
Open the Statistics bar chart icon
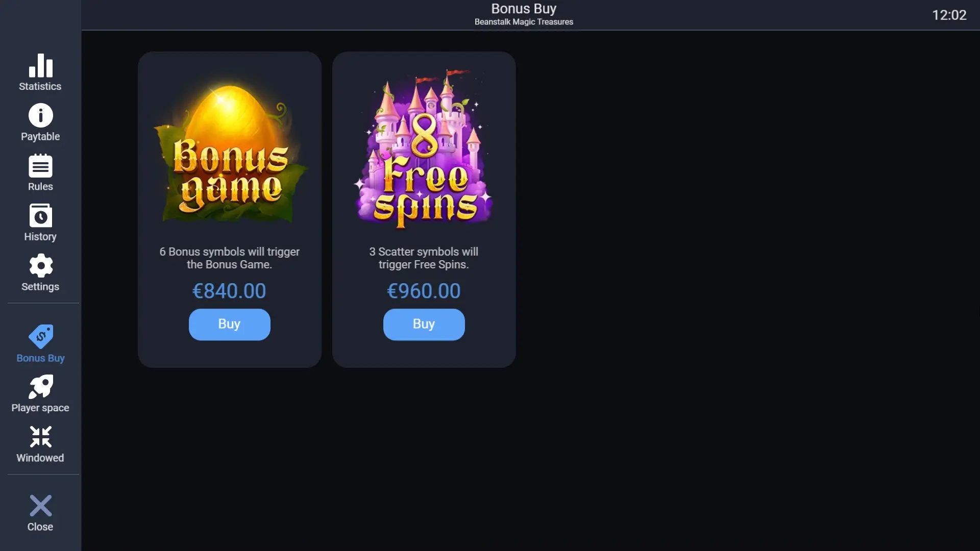pos(40,65)
